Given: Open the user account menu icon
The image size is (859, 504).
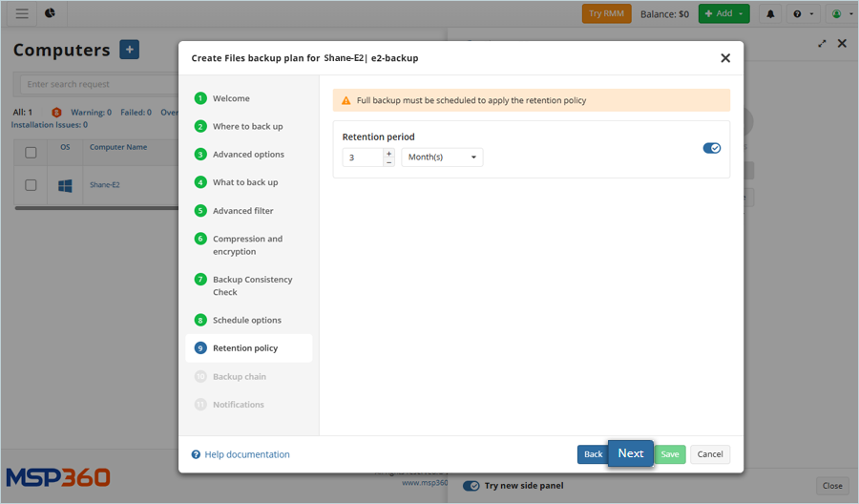Looking at the screenshot, I should click(x=840, y=14).
